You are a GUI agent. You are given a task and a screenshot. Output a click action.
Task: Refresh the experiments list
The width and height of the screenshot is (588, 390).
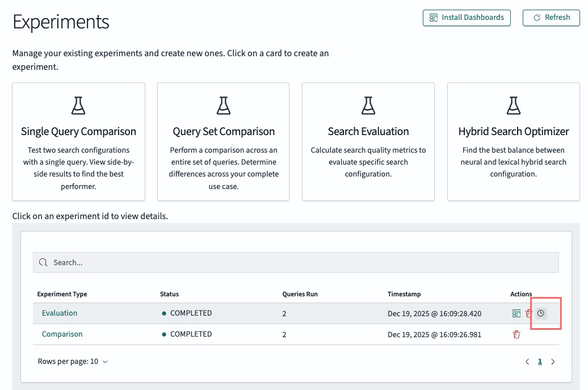click(x=552, y=18)
